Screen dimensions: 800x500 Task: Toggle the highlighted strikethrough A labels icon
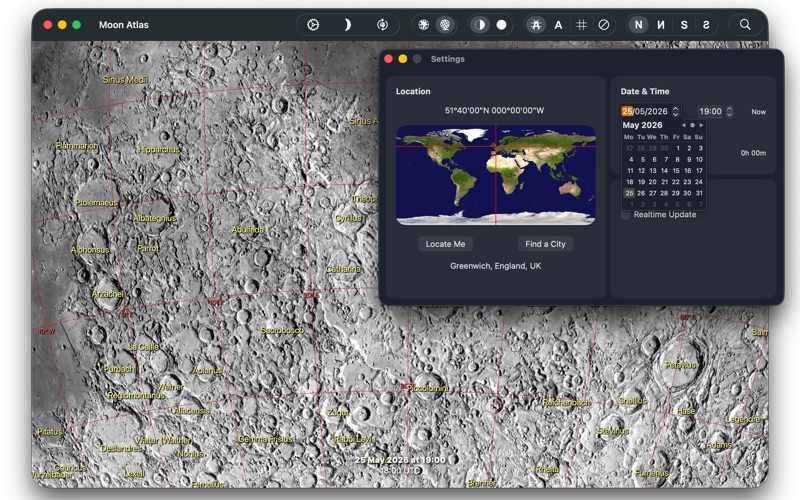coord(536,24)
